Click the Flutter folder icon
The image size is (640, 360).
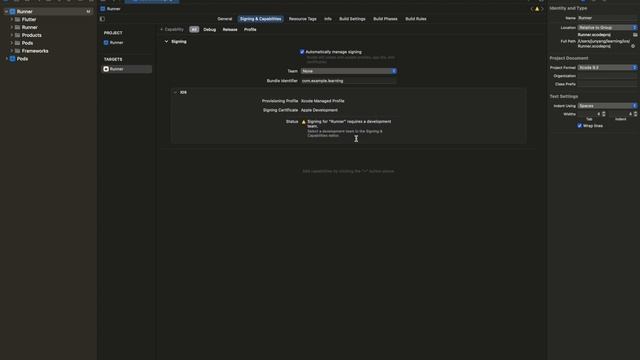18,20
